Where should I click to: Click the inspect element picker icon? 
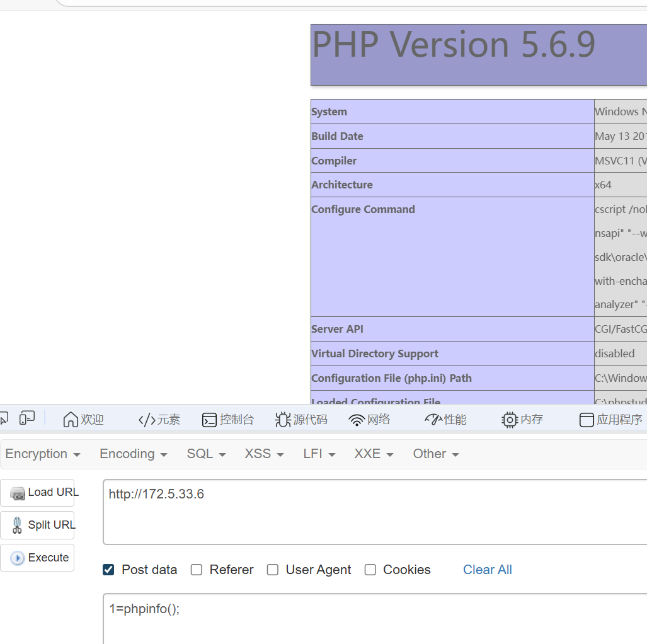click(x=4, y=418)
